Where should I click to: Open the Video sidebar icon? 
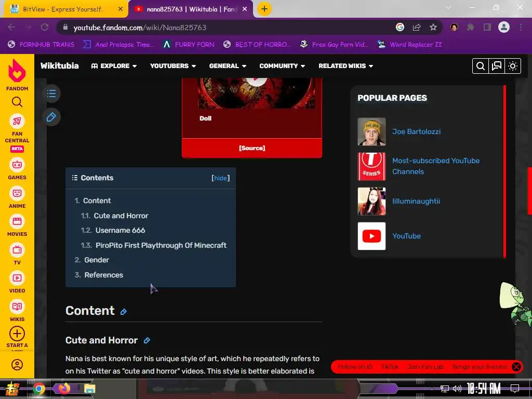pyautogui.click(x=17, y=278)
